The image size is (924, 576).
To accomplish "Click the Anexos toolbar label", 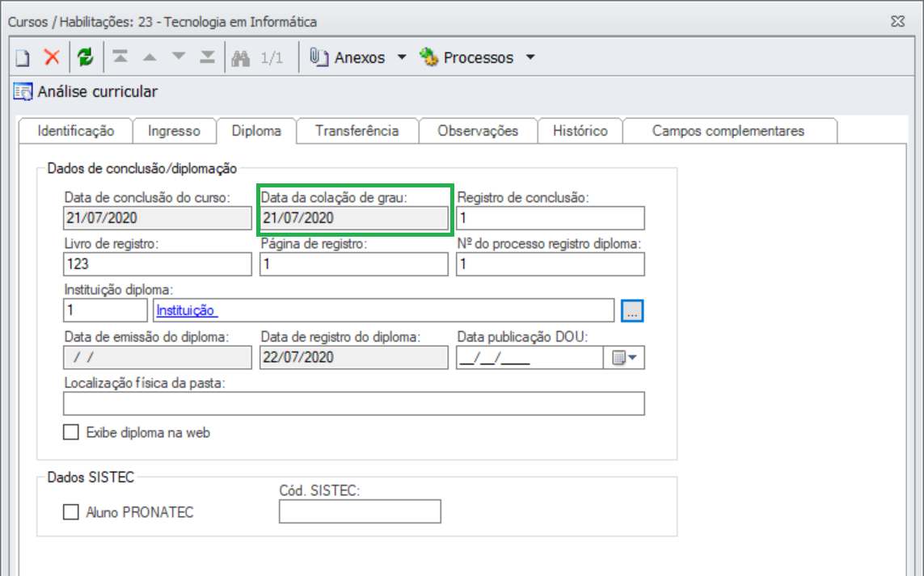I will pyautogui.click(x=360, y=57).
